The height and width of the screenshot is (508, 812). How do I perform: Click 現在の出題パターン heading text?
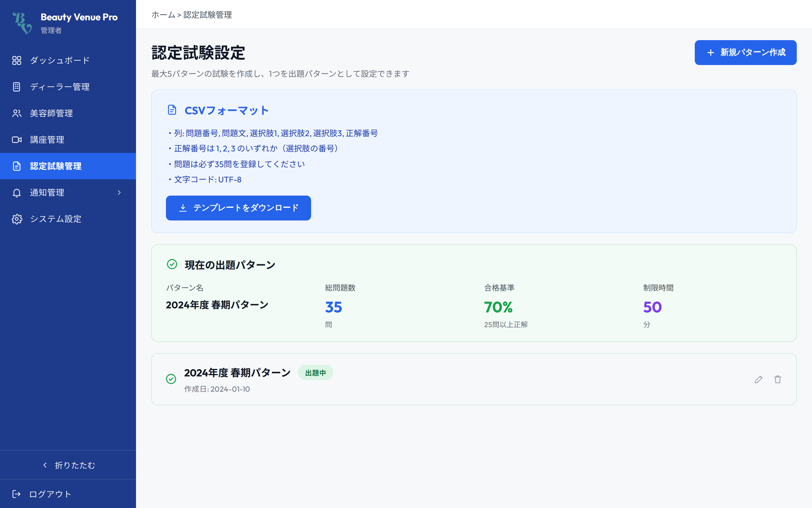[x=230, y=265]
